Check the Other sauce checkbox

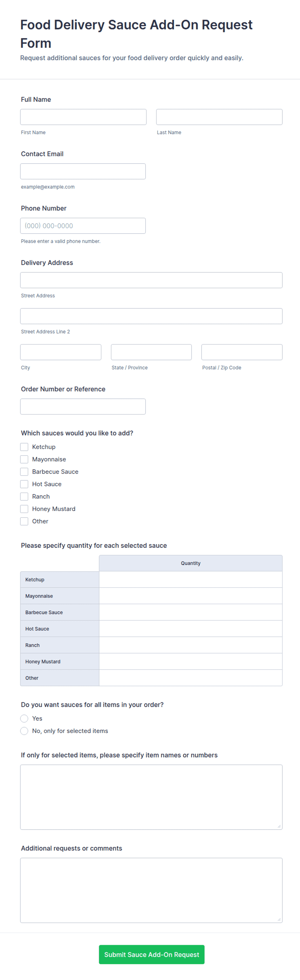pyautogui.click(x=24, y=521)
